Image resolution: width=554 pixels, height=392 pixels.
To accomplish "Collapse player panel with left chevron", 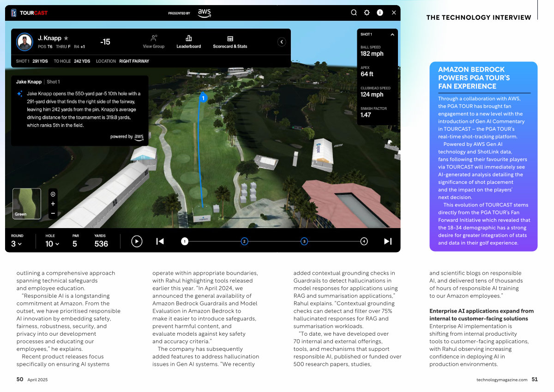I will [282, 42].
